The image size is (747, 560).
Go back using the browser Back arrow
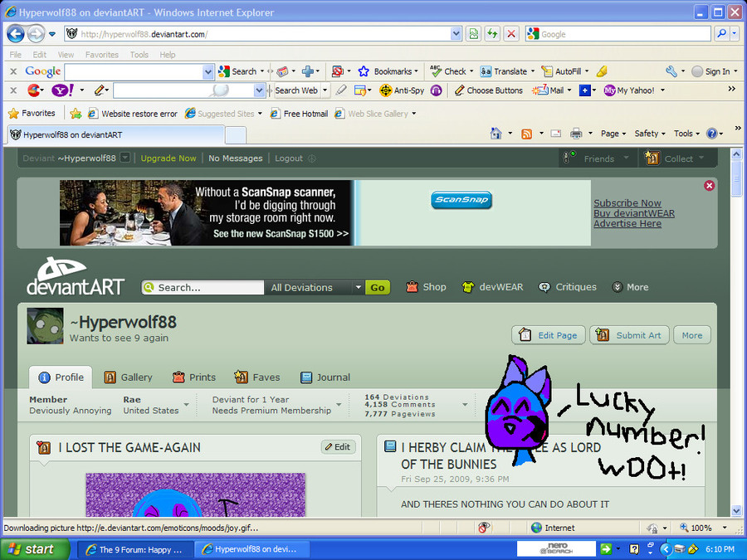click(16, 34)
